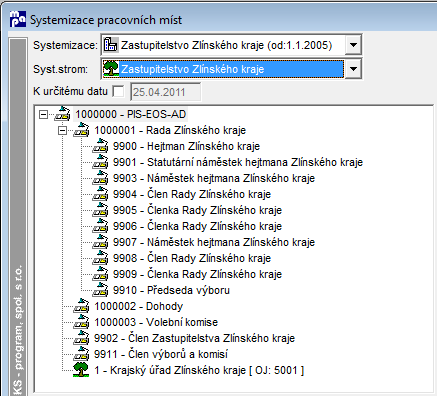Click the Syst.strom: label
437x396 pixels.
(61, 69)
